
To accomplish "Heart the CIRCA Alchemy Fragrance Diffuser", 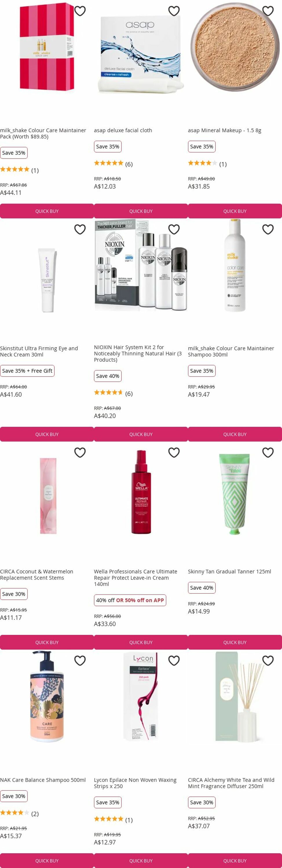I will 268,661.
